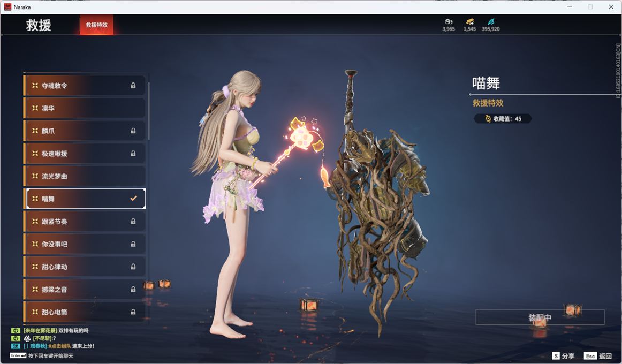Click the 395,920 currency amount
Viewport: 622px width, 364px height.
pos(491,29)
